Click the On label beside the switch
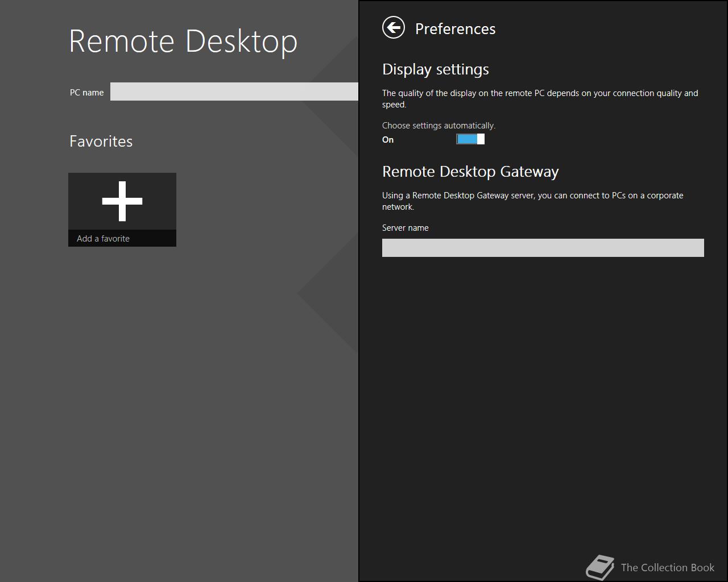Screen dimensions: 728x582 coord(388,140)
